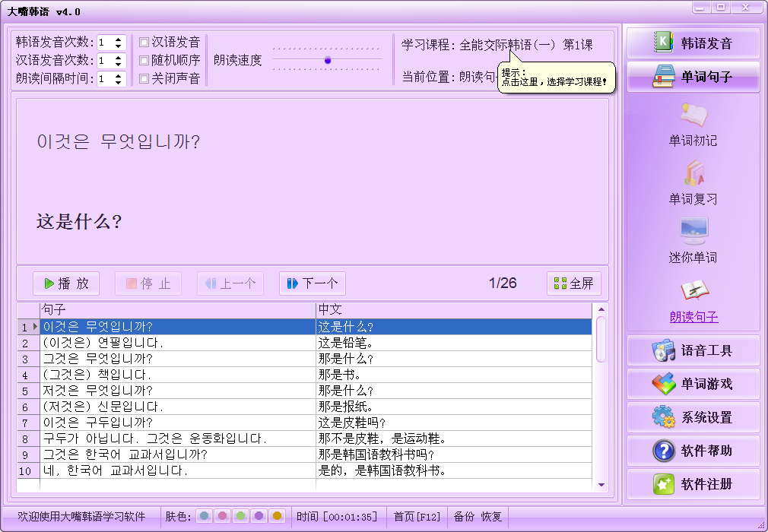Increase 韩语发音次数 with up arrow
The width and height of the screenshot is (768, 532).
[x=118, y=40]
